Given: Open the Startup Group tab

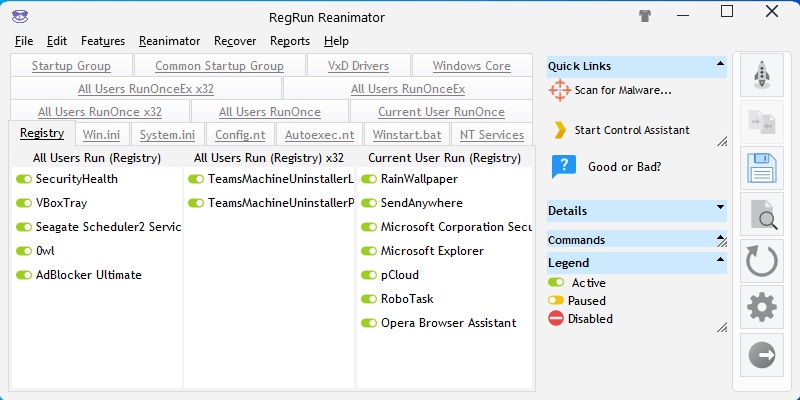Looking at the screenshot, I should click(x=71, y=66).
